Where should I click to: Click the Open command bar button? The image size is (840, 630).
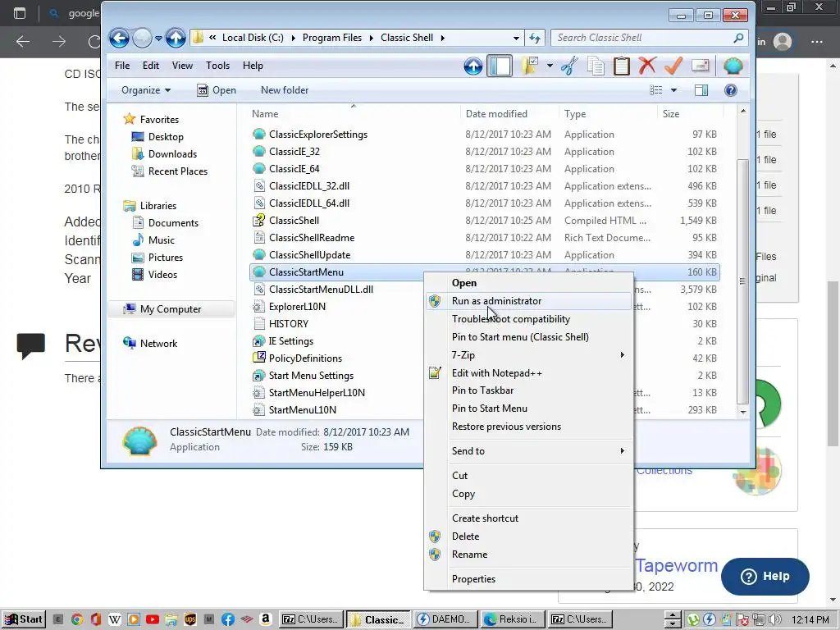point(217,90)
